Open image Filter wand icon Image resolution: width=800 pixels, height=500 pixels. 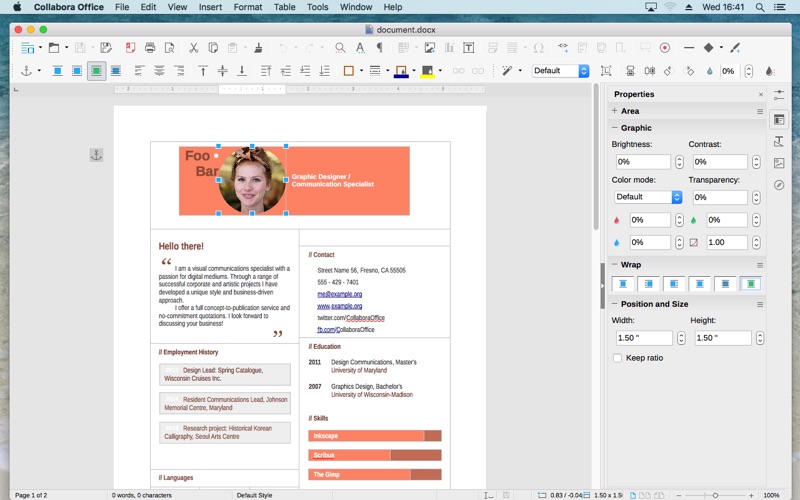tap(507, 71)
